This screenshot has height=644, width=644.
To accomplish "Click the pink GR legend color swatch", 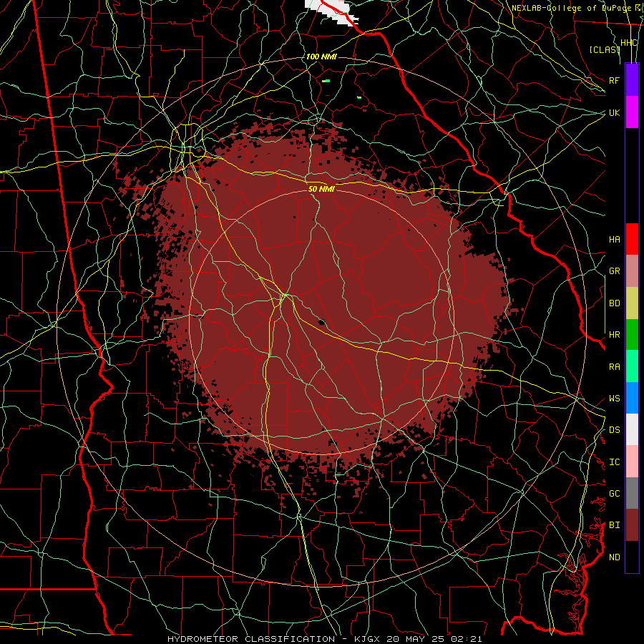I will click(x=632, y=271).
